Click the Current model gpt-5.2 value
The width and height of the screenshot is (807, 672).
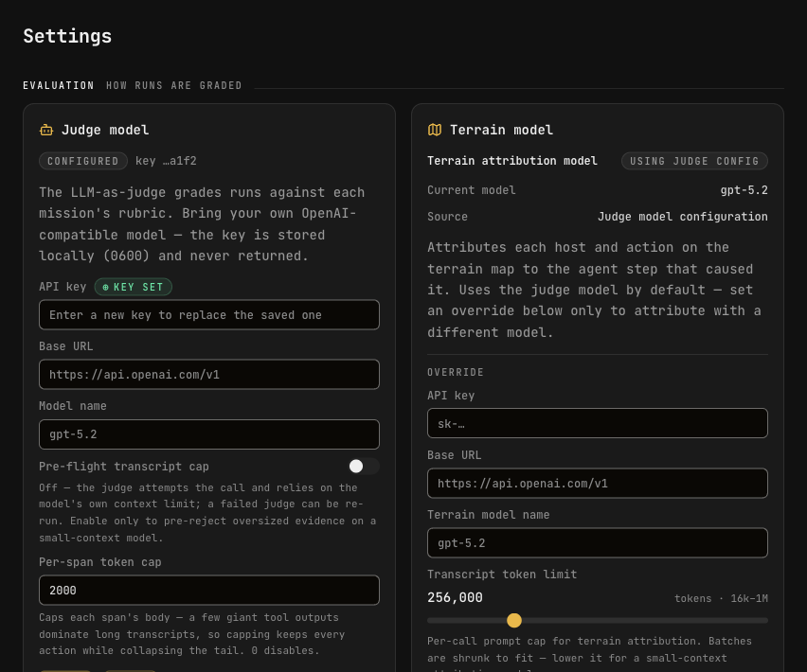744,190
